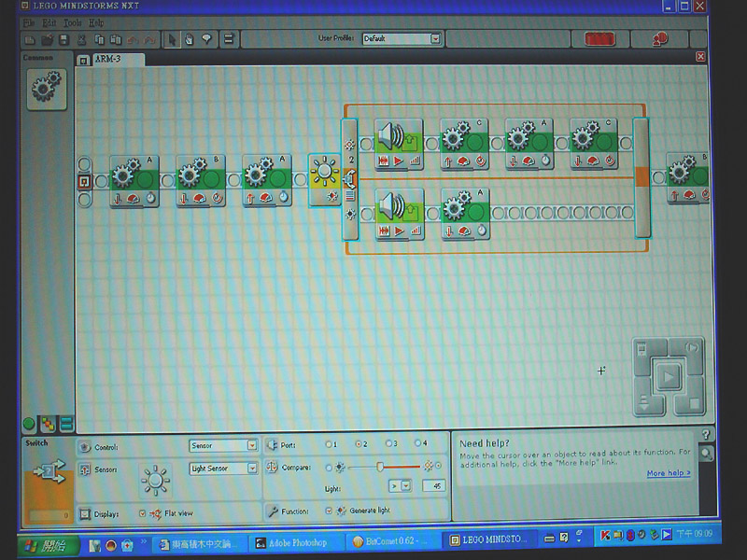This screenshot has height=560, width=747.
Task: Click the New Program toolbar icon
Action: click(30, 40)
